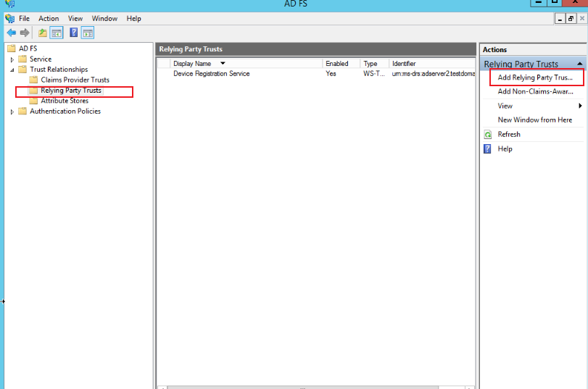Open the View menu in the menu bar
Image resolution: width=588 pixels, height=389 pixels.
[x=75, y=18]
